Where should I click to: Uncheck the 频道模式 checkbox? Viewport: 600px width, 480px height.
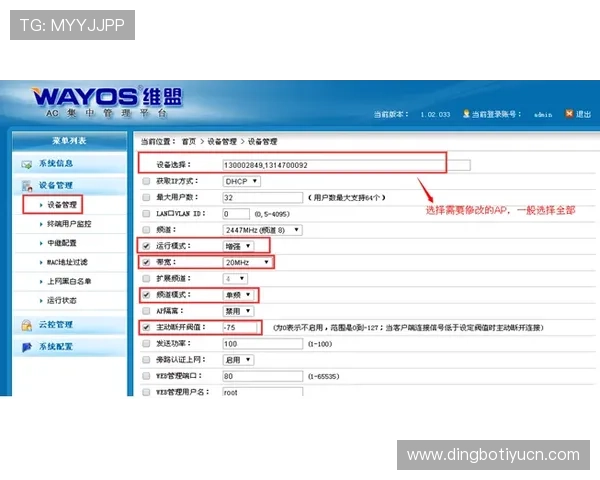point(146,295)
